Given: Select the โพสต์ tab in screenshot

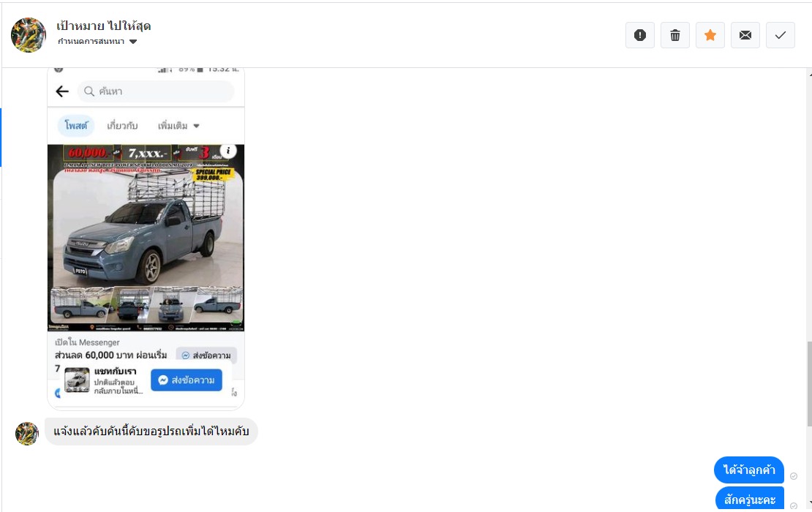Looking at the screenshot, I should tap(76, 126).
